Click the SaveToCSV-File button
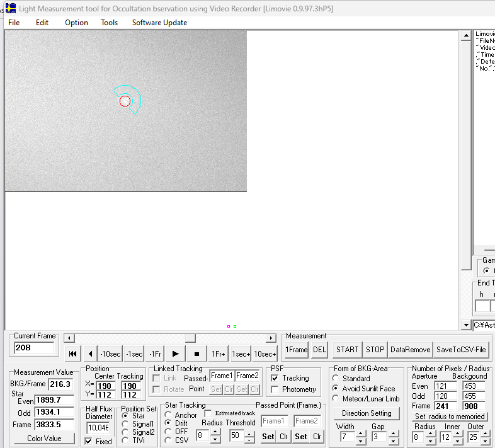Image resolution: width=495 pixels, height=448 pixels. [x=462, y=349]
